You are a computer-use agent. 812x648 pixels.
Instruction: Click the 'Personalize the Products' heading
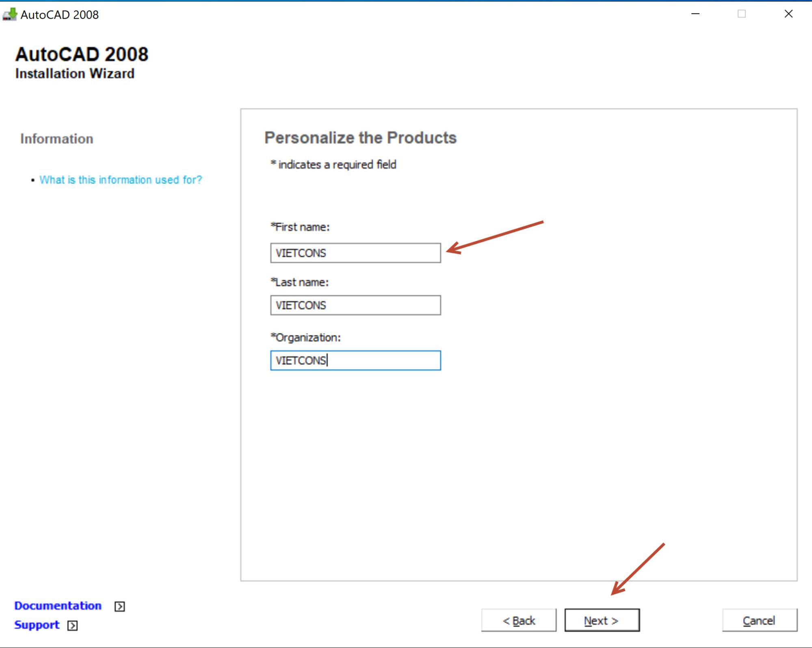click(361, 138)
